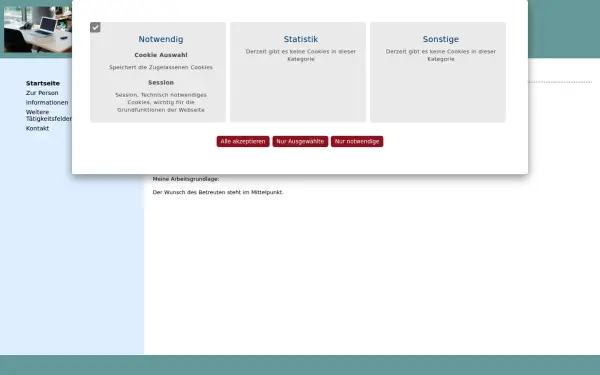Open the Startseite navigation link
This screenshot has height=375, width=600.
tap(43, 83)
